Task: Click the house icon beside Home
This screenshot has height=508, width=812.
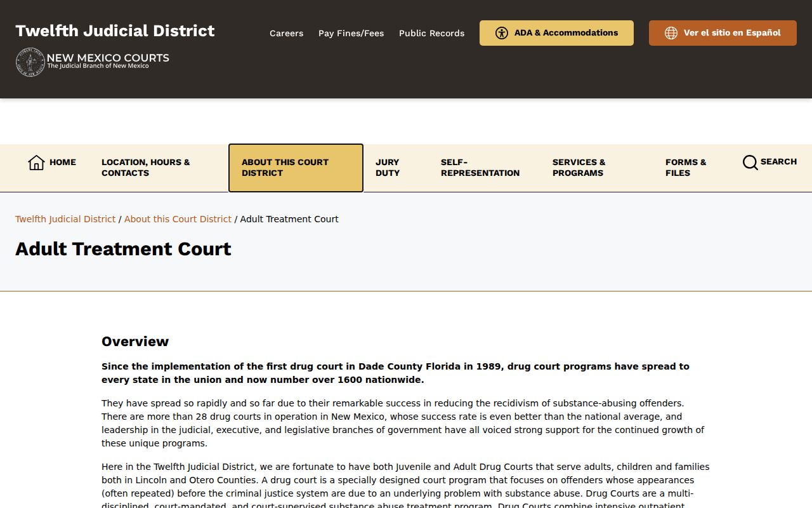Action: (x=36, y=163)
